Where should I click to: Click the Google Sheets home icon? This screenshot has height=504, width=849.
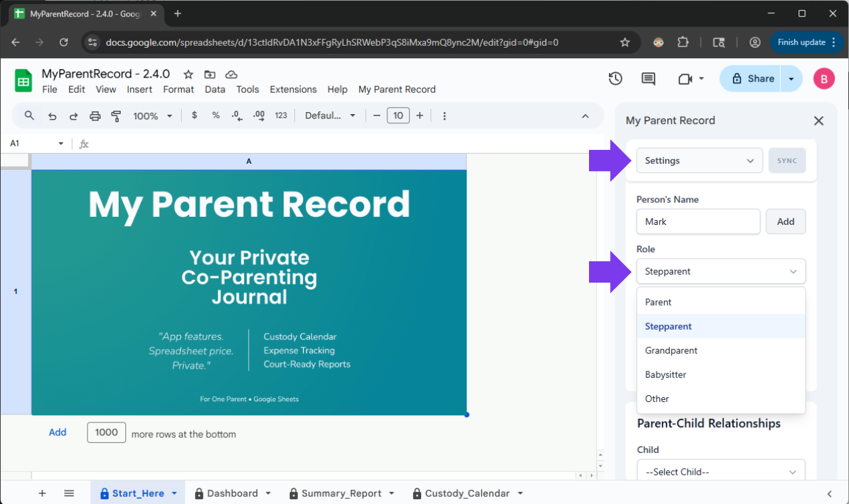tap(23, 81)
